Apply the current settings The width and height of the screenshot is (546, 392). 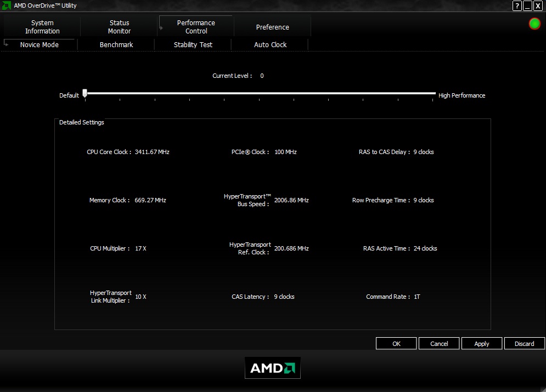point(482,344)
